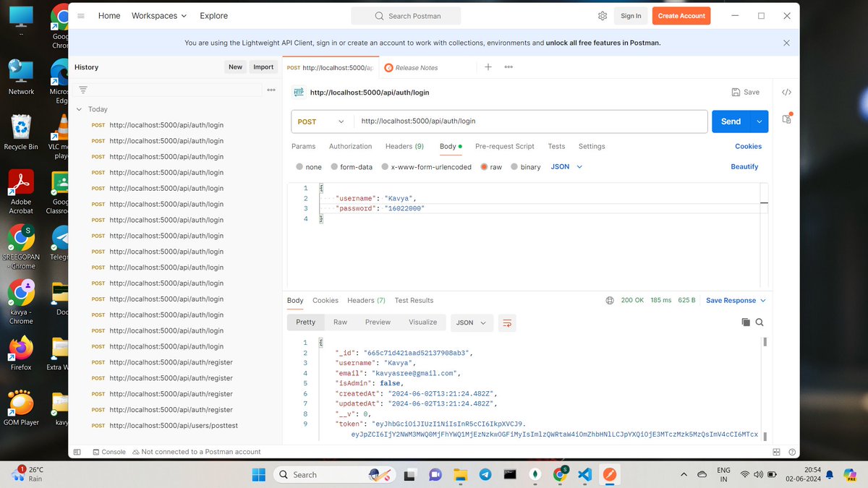Show hidden system tray icons chevron
Image resolution: width=868 pixels, height=488 pixels.
pyautogui.click(x=684, y=474)
